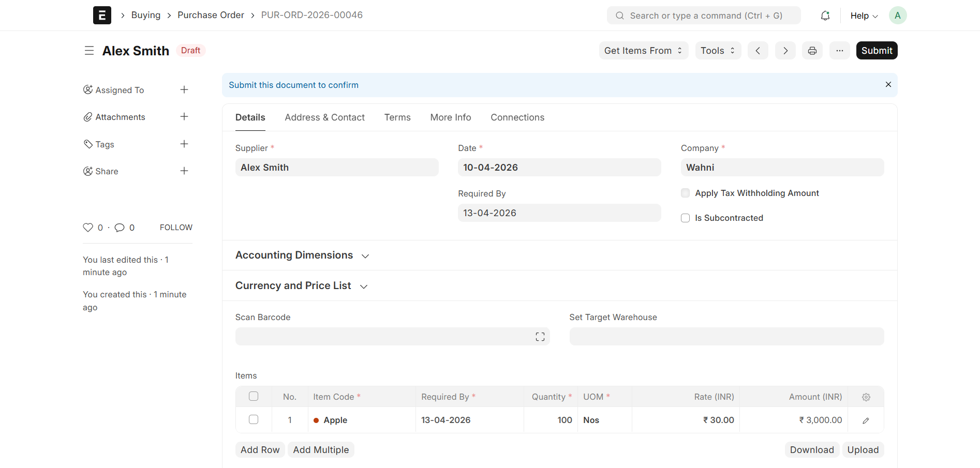
Task: Print this purchase order
Action: (x=812, y=51)
